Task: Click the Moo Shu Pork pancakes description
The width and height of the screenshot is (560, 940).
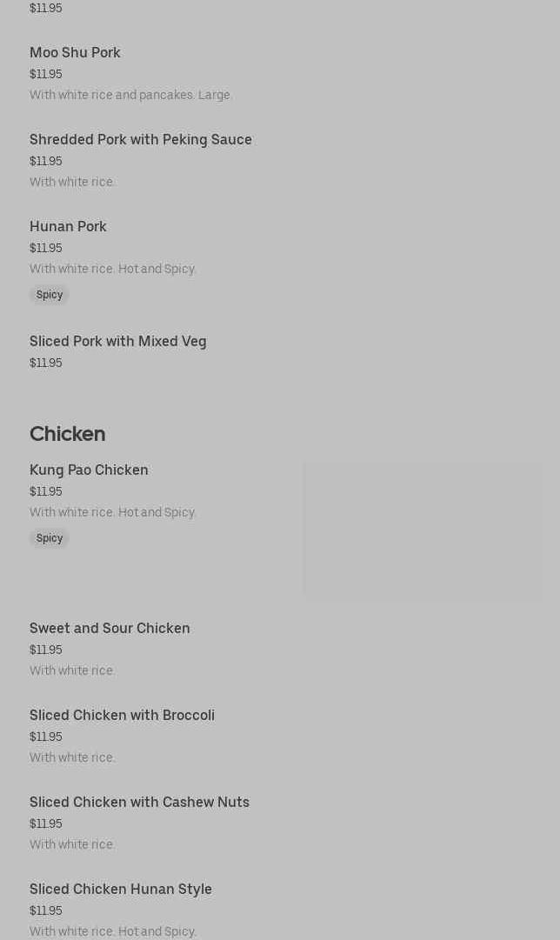Action: (x=130, y=95)
